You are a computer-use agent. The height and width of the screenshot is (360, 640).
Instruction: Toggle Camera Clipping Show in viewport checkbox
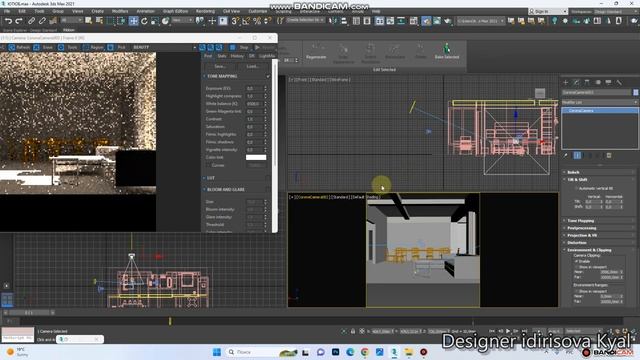(576, 267)
